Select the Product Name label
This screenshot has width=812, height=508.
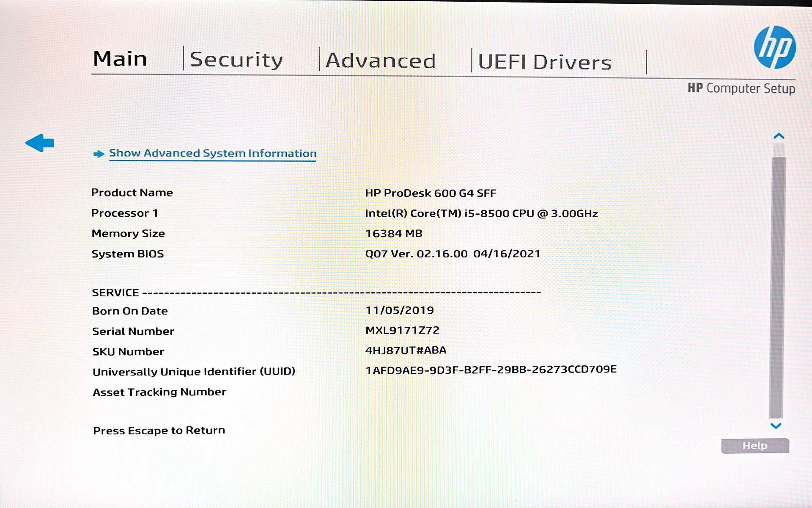(x=132, y=193)
